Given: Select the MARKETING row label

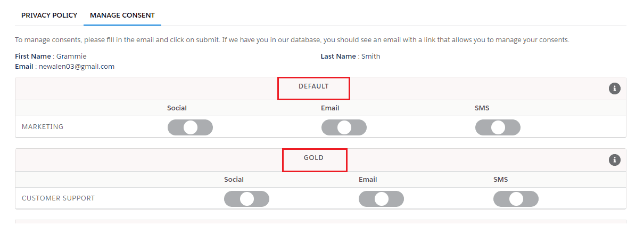Looking at the screenshot, I should coord(43,127).
